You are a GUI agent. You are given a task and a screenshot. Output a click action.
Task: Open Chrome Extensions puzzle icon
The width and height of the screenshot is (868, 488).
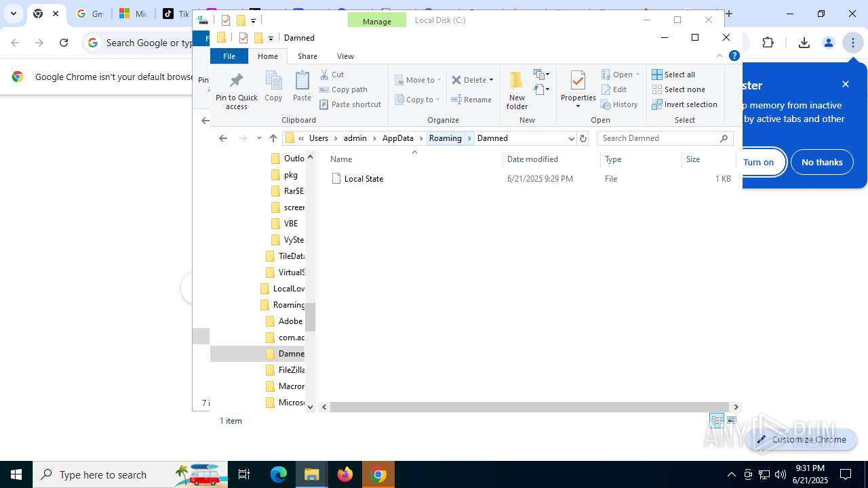[x=768, y=43]
